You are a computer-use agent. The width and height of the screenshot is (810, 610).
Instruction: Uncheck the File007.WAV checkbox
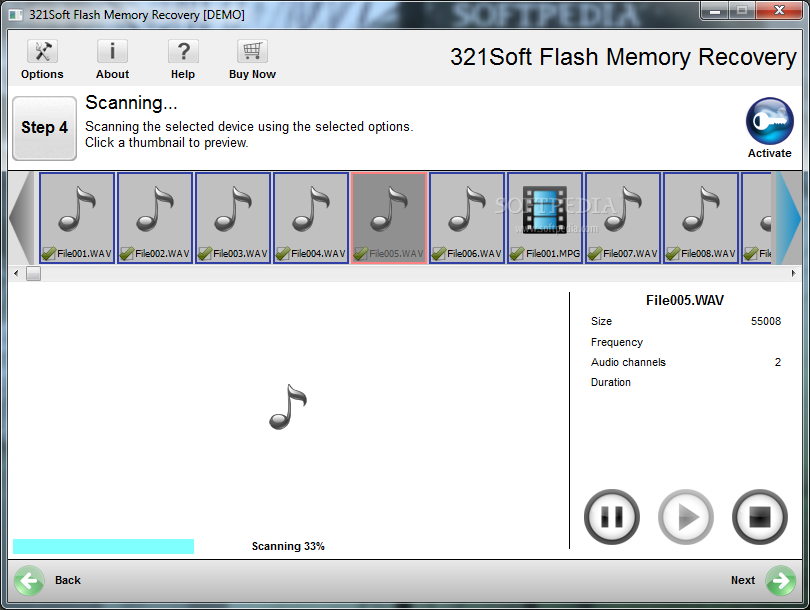[x=595, y=254]
